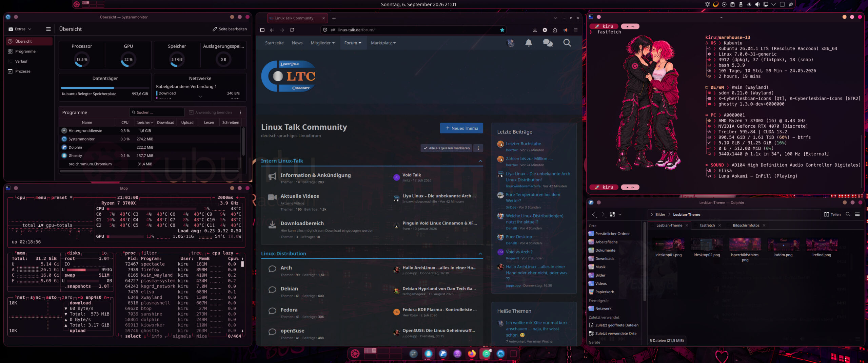Click the Firefox sidebar toggle icon

(x=262, y=30)
